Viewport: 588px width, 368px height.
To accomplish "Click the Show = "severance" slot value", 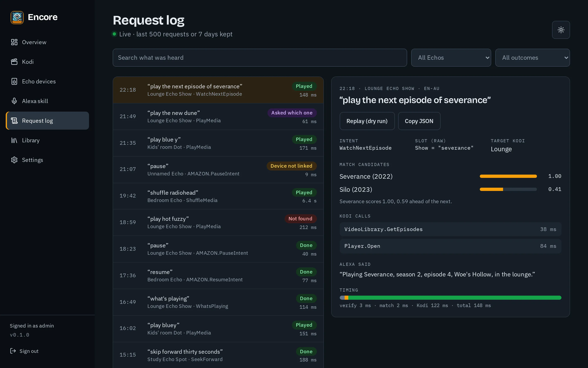I will 444,148.
